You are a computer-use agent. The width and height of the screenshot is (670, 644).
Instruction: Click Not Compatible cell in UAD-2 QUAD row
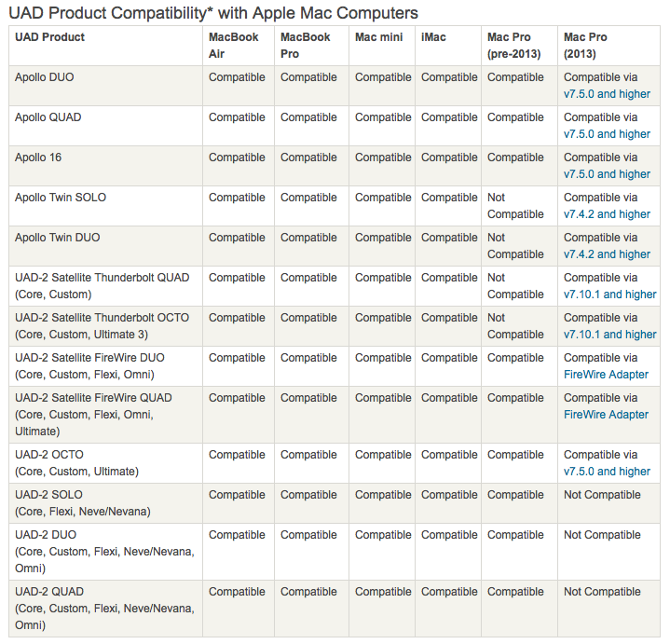(602, 592)
